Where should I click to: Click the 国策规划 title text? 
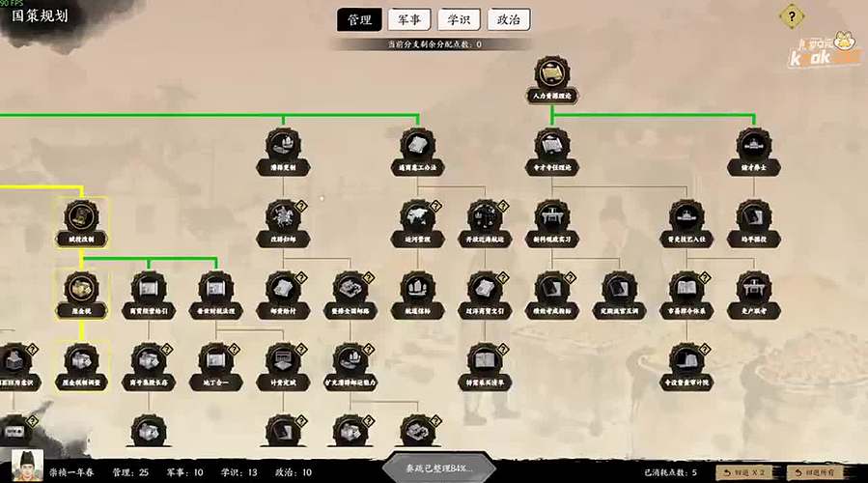point(40,15)
